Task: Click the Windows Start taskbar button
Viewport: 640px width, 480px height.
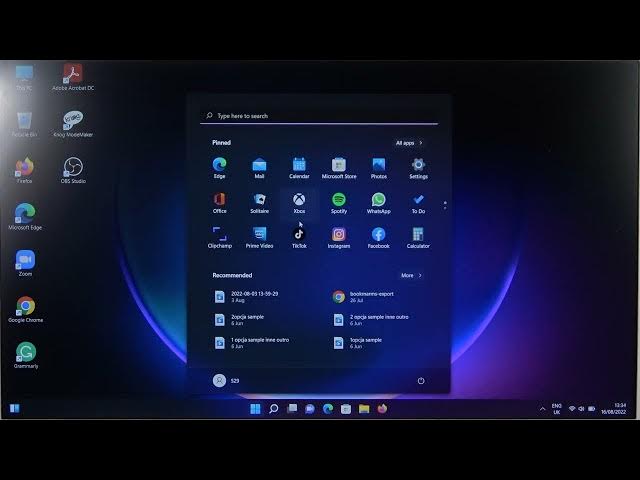Action: point(255,409)
